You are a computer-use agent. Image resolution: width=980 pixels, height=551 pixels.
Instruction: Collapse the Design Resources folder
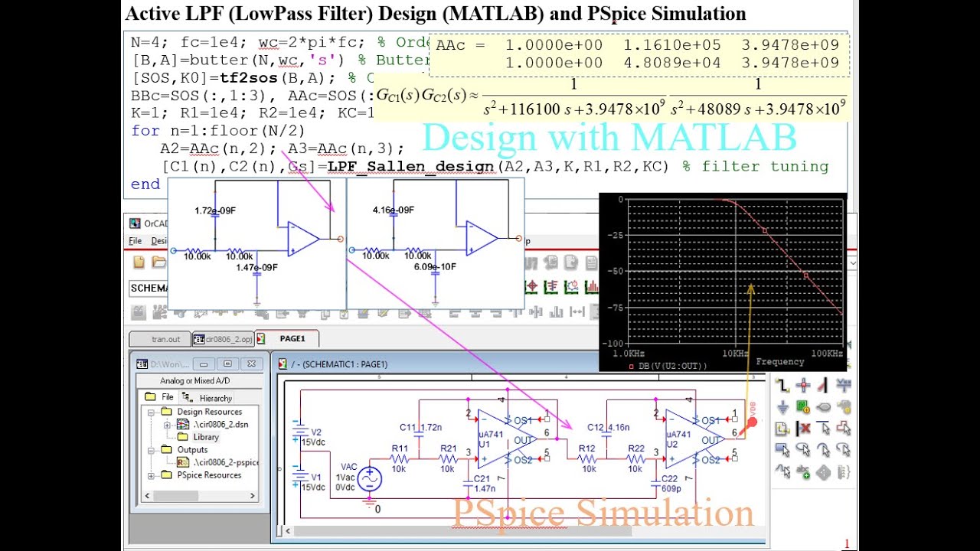pos(151,412)
